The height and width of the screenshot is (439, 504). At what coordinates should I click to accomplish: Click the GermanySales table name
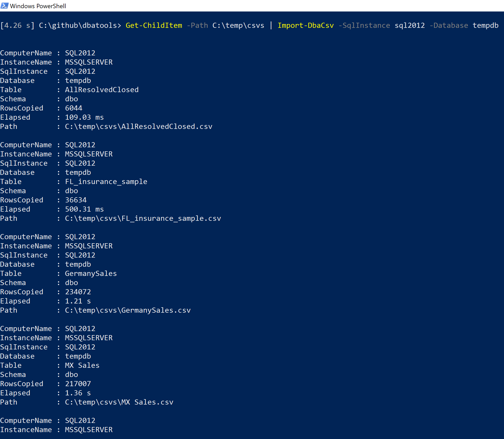[91, 274]
